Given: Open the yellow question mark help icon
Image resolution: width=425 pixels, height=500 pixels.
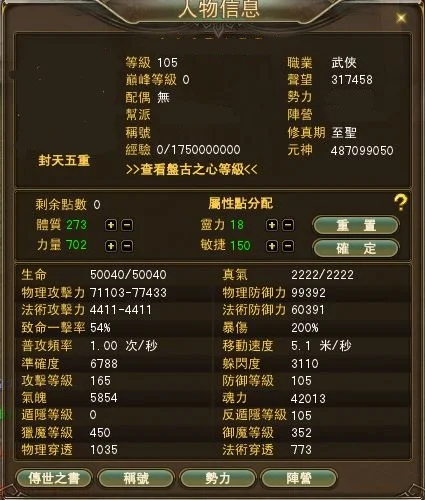Looking at the screenshot, I should 400,203.
